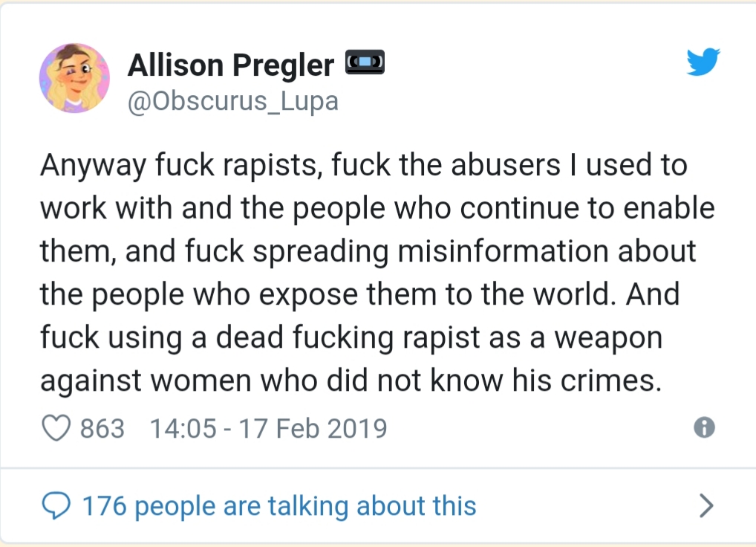Image resolution: width=756 pixels, height=547 pixels.
Task: Click the empty space right of the name
Action: click(x=520, y=67)
